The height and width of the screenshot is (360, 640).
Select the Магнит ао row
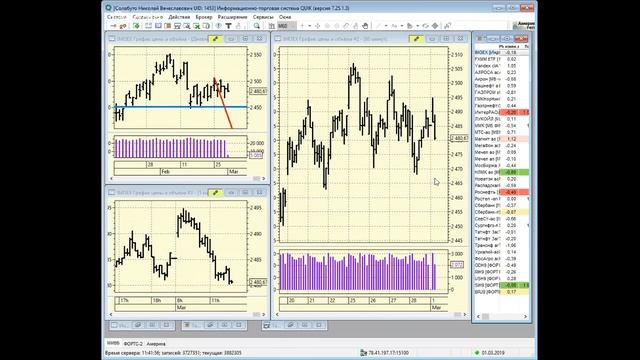point(502,139)
